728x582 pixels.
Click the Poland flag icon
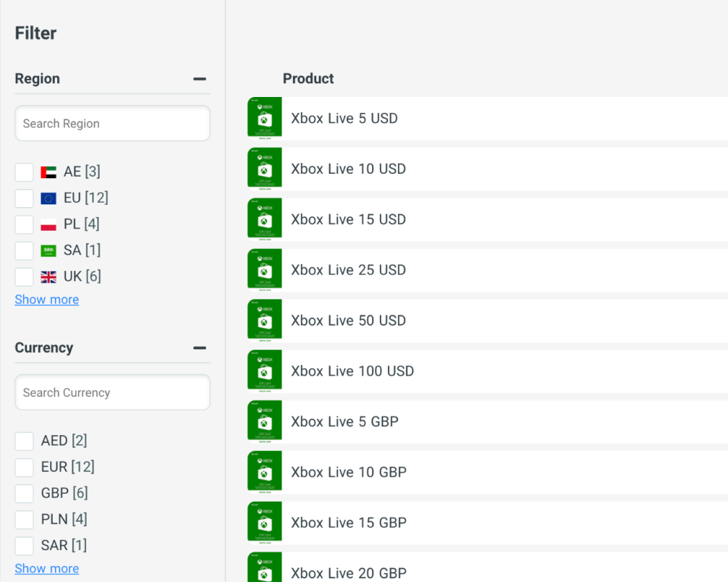click(x=48, y=225)
